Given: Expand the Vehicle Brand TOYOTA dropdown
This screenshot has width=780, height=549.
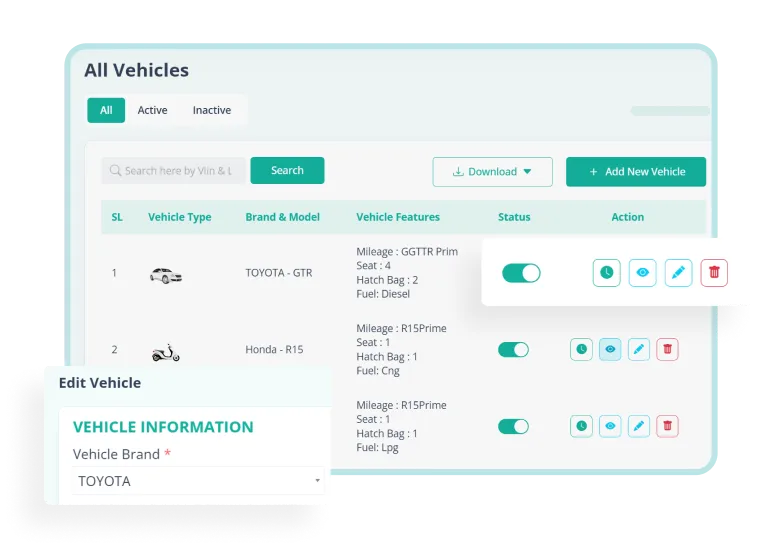Looking at the screenshot, I should tap(198, 481).
